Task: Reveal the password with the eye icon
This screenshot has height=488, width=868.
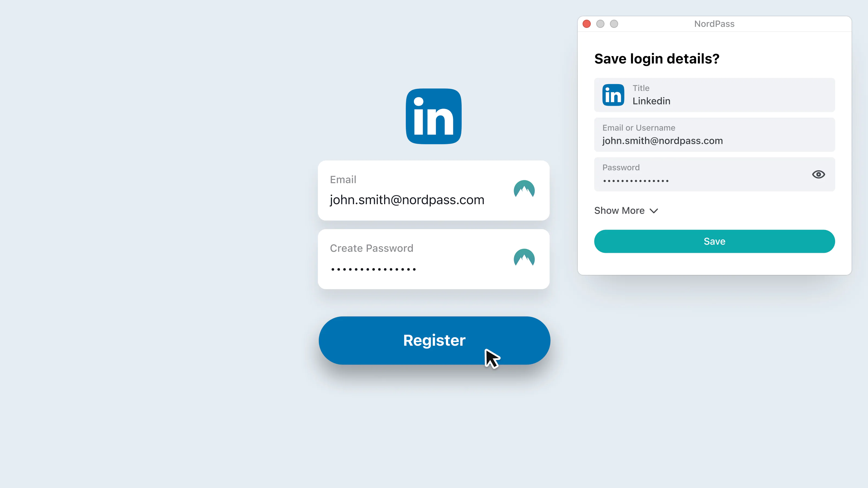Action: click(818, 174)
